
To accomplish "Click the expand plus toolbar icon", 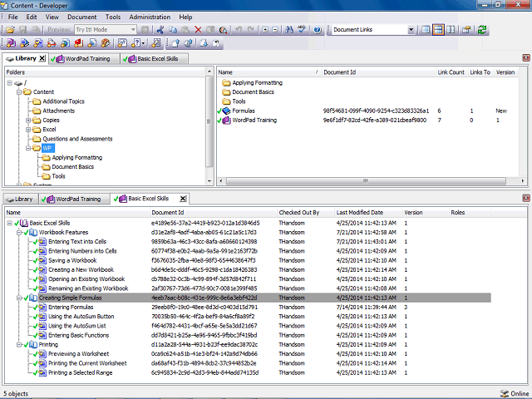I will (265, 30).
